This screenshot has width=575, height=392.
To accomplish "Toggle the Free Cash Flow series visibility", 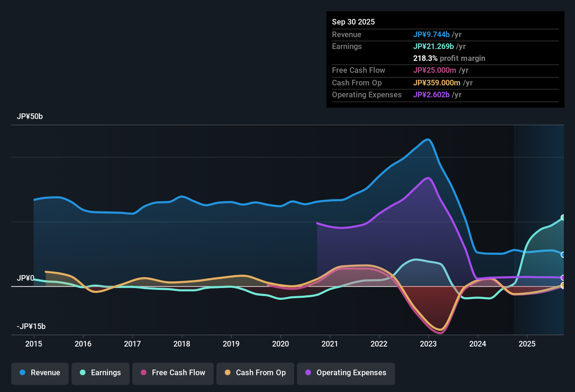I will tap(173, 373).
